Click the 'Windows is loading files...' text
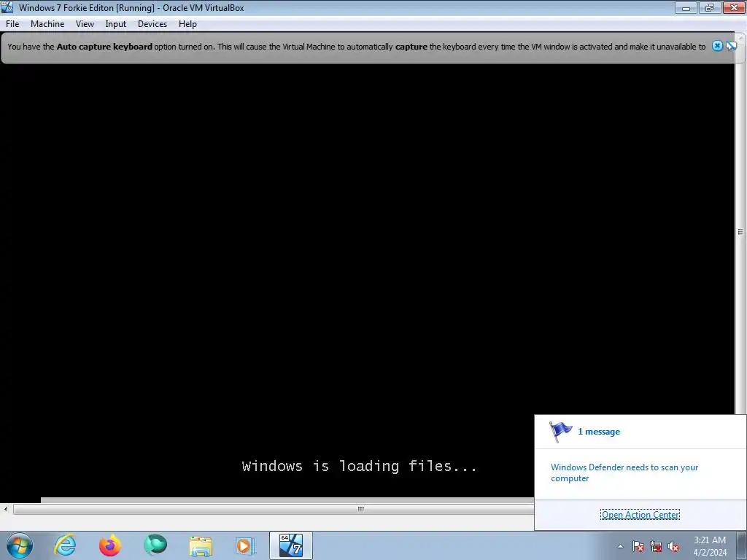Screen dimensions: 747x560 pyautogui.click(x=359, y=466)
